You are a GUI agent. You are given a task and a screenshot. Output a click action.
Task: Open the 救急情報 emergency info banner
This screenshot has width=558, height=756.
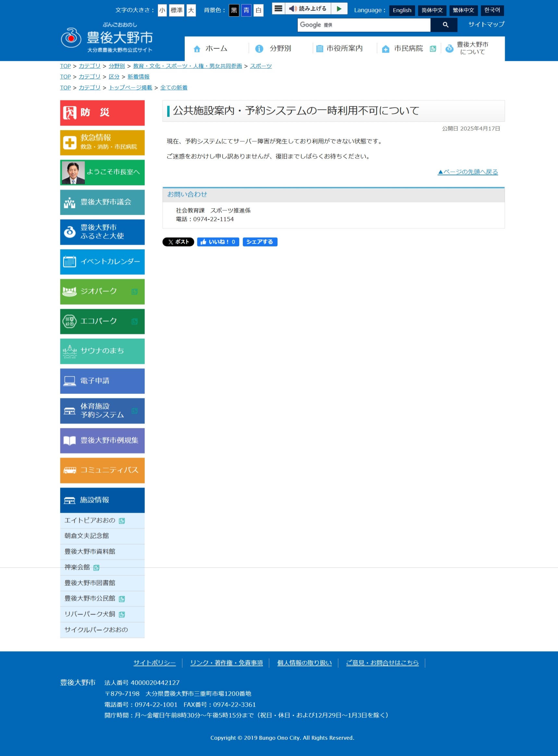click(x=102, y=143)
